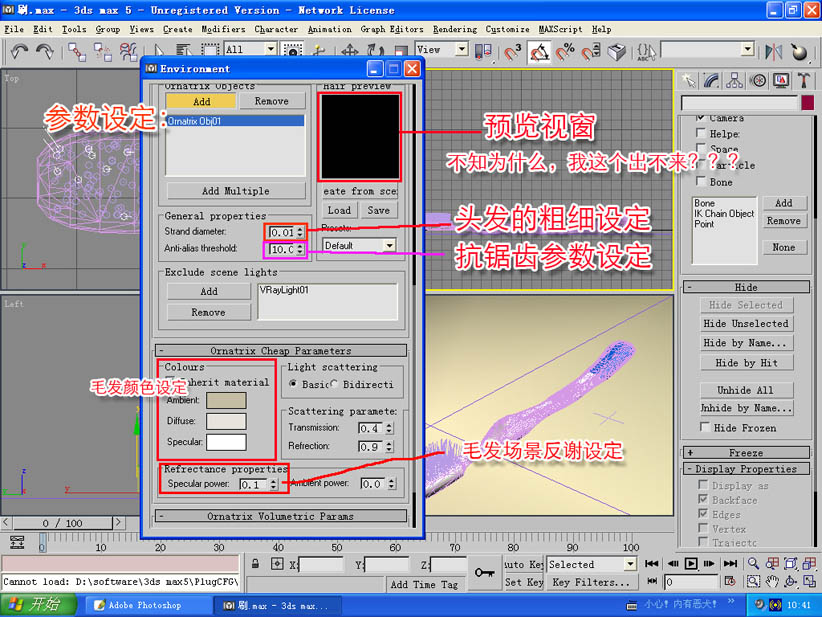Click Remove under Exclude scene lights
822x617 pixels.
pos(208,312)
